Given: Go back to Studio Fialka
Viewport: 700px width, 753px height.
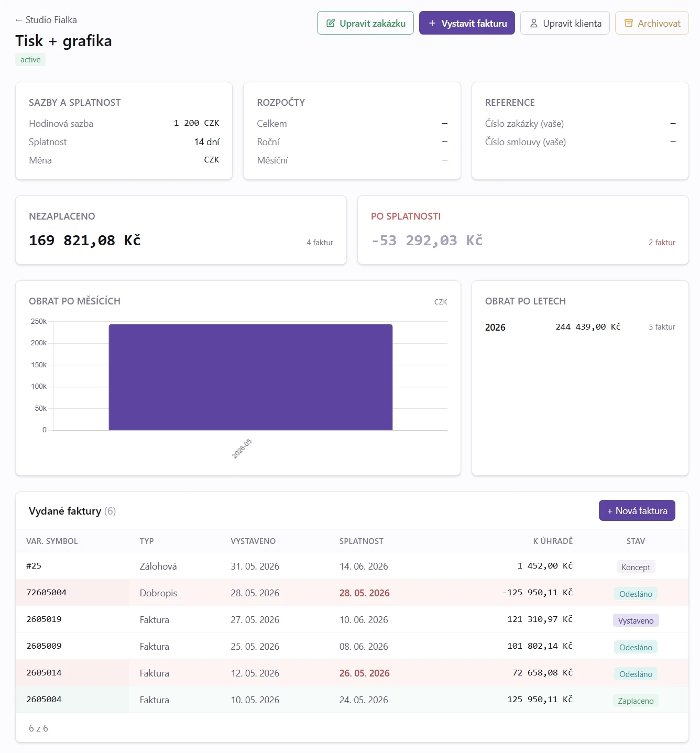Looking at the screenshot, I should pos(46,20).
